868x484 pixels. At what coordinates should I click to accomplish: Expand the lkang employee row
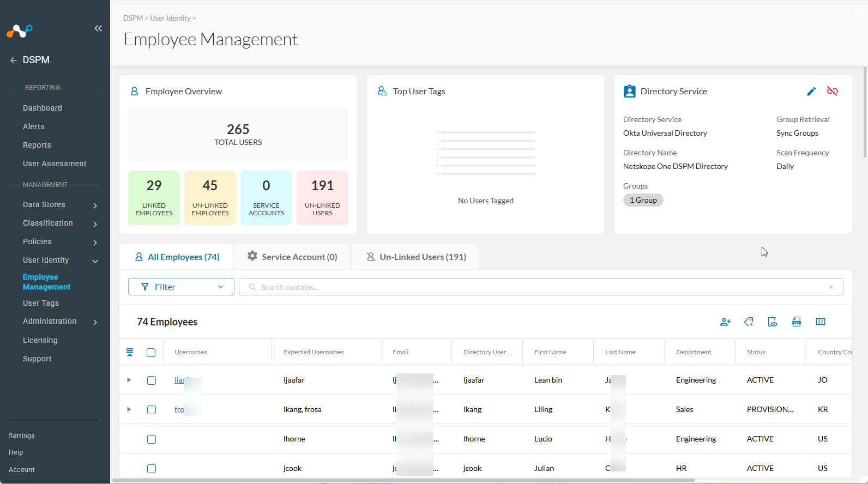click(129, 409)
